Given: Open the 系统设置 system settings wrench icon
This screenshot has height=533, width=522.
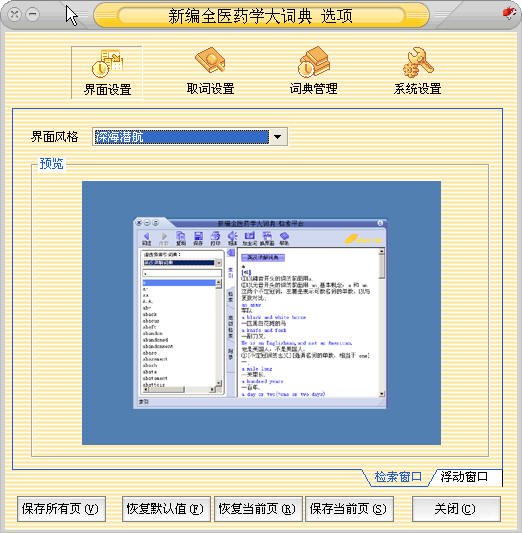Looking at the screenshot, I should tap(417, 72).
